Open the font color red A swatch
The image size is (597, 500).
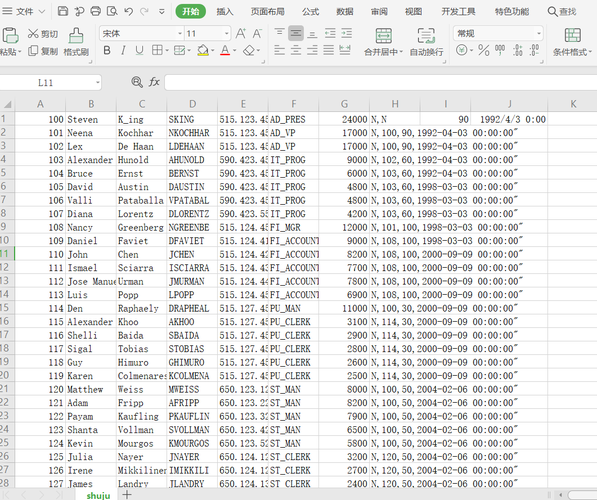pos(225,50)
